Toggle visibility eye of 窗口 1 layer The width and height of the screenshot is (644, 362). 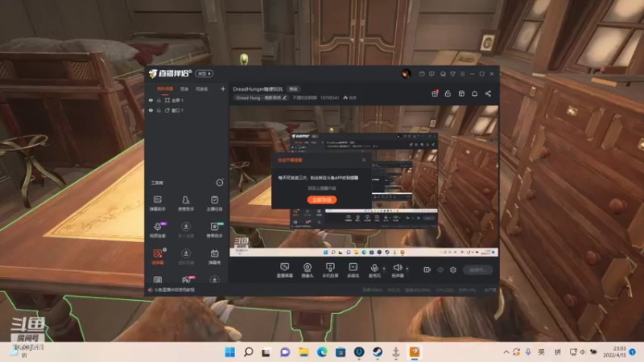tap(151, 110)
